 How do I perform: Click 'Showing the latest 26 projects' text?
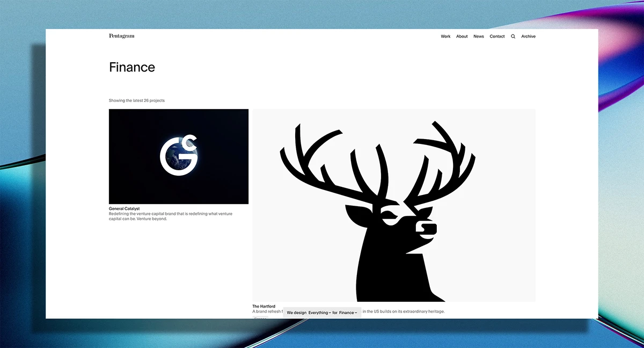[x=137, y=100]
